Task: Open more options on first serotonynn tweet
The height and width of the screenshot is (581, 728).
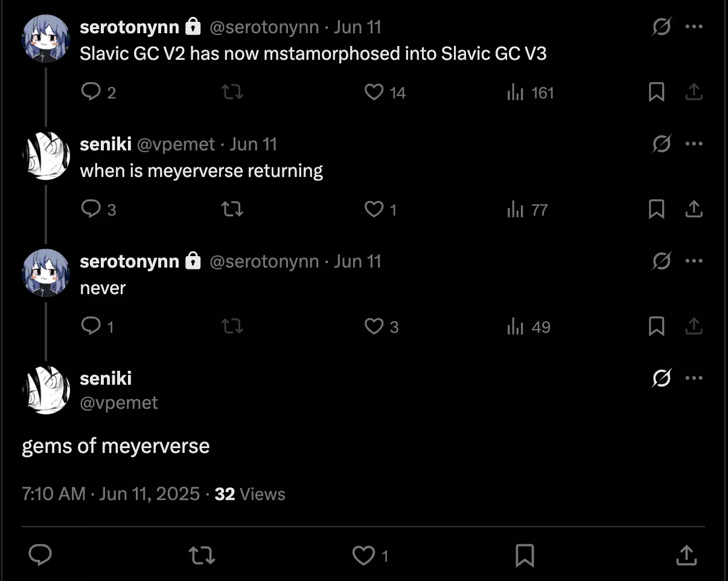Action: (x=694, y=27)
